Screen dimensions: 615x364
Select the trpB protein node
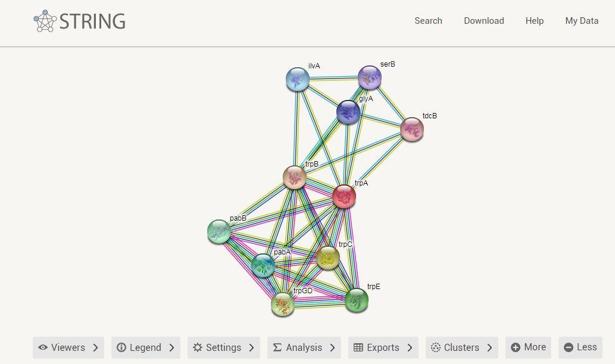click(295, 177)
